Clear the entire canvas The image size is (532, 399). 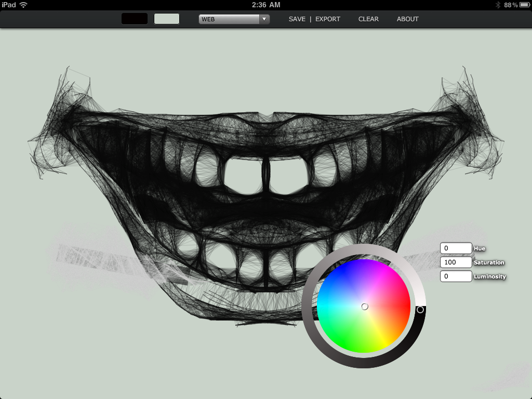click(x=368, y=19)
